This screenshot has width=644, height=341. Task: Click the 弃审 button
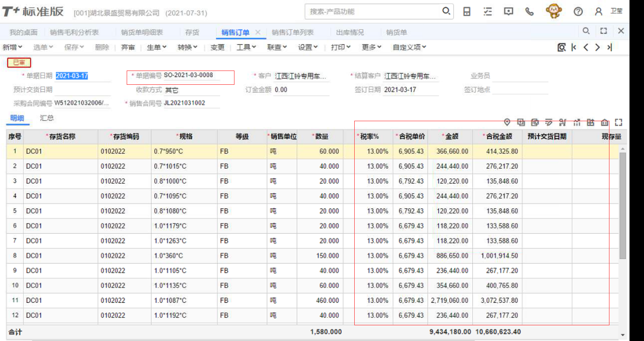(x=128, y=47)
